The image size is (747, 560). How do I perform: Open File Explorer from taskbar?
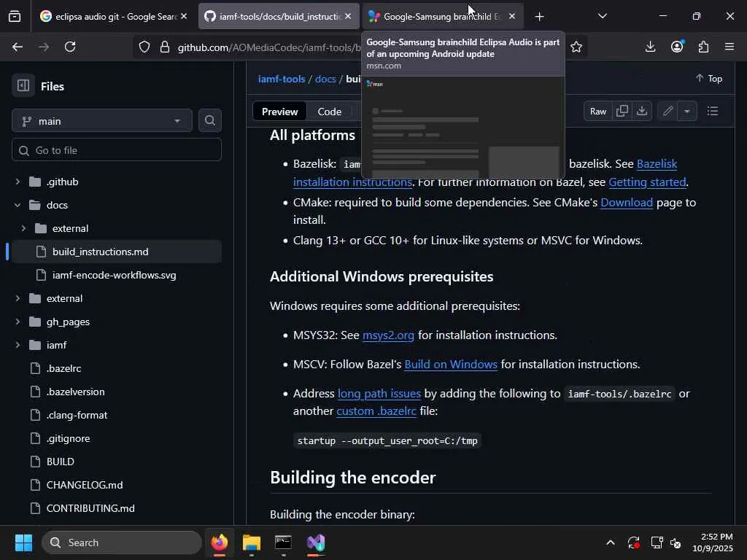coord(252,542)
